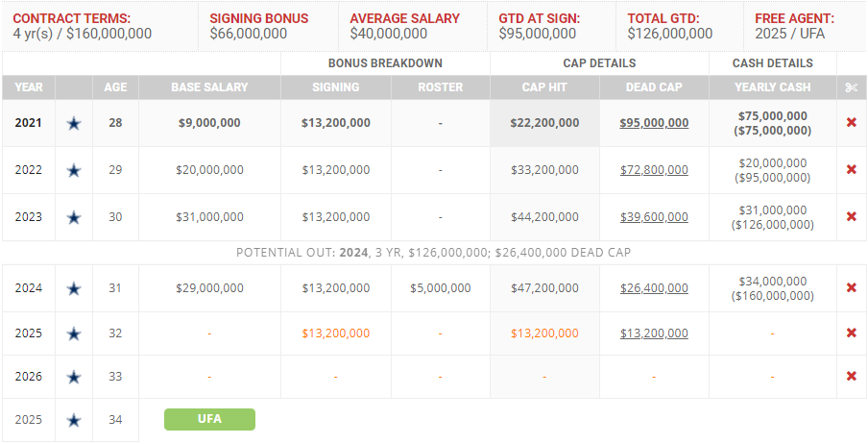
Task: Click the star icon in the 2026 row
Action: pyautogui.click(x=74, y=377)
